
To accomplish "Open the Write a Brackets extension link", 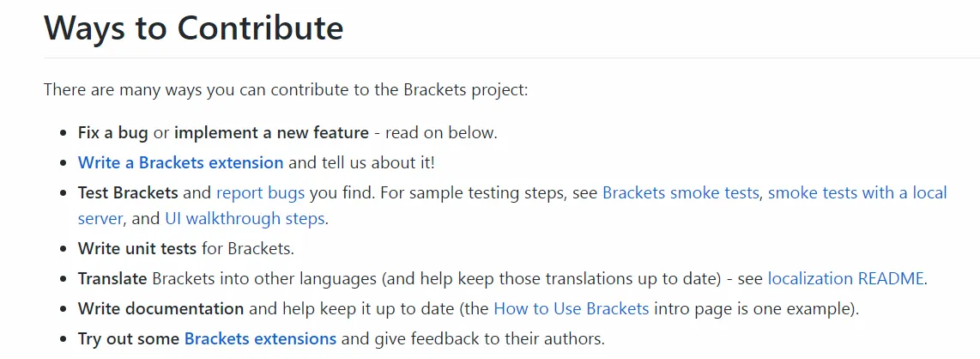I will [x=180, y=162].
